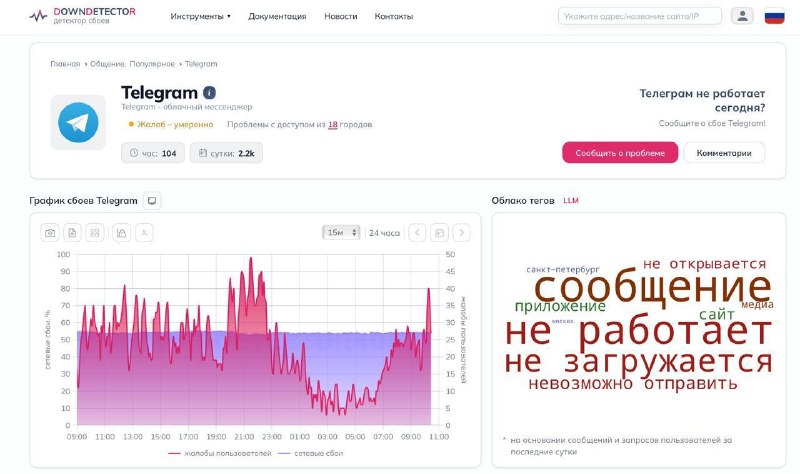Change language via the Russian flag

point(774,16)
